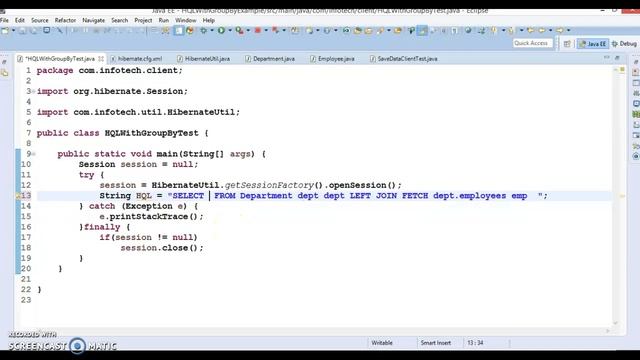
Task: Open the Forward history dropdown arrow
Action: [x=569, y=30]
